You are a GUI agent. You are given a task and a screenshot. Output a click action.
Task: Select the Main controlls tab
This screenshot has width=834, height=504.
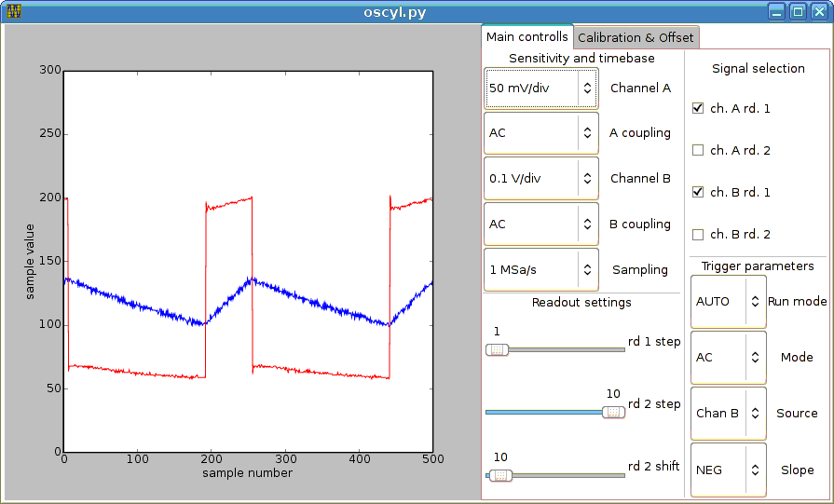pos(527,36)
